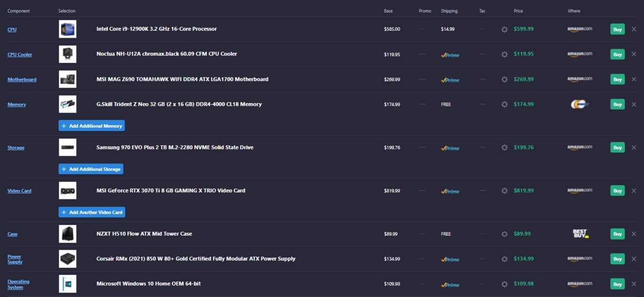Buy the Corsair RMx 850 W power supply
The image size is (644, 297).
point(617,259)
